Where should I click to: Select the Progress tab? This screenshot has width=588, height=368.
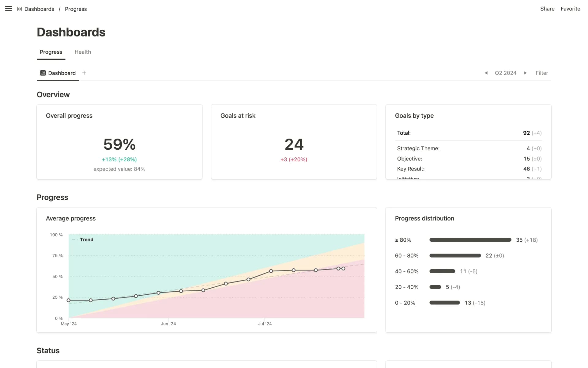51,52
